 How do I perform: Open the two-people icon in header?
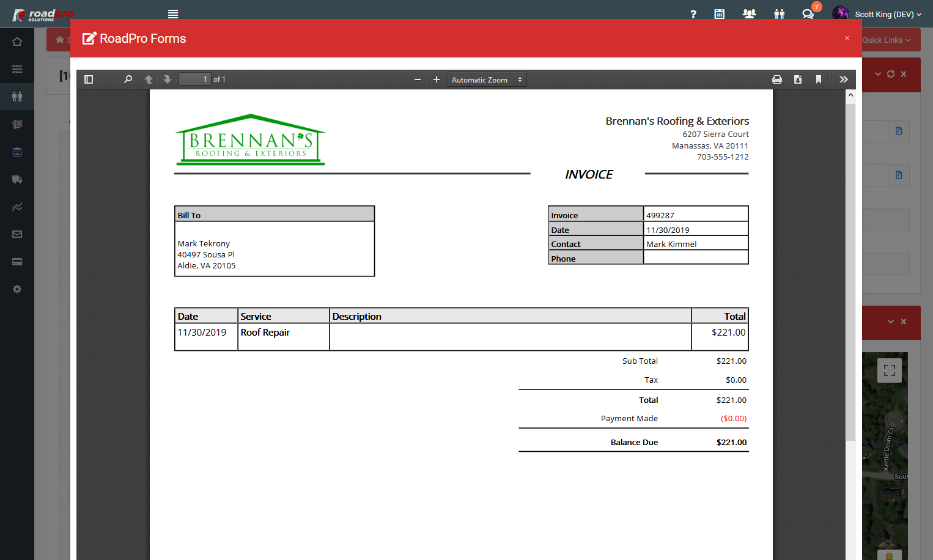tap(779, 14)
